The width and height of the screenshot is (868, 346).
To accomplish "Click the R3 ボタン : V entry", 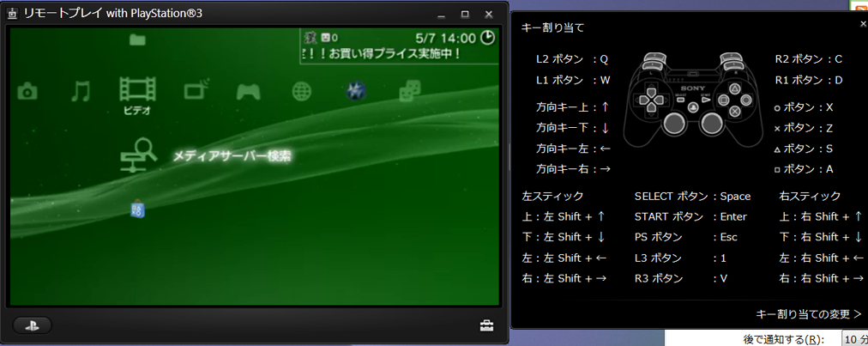I will [x=681, y=278].
